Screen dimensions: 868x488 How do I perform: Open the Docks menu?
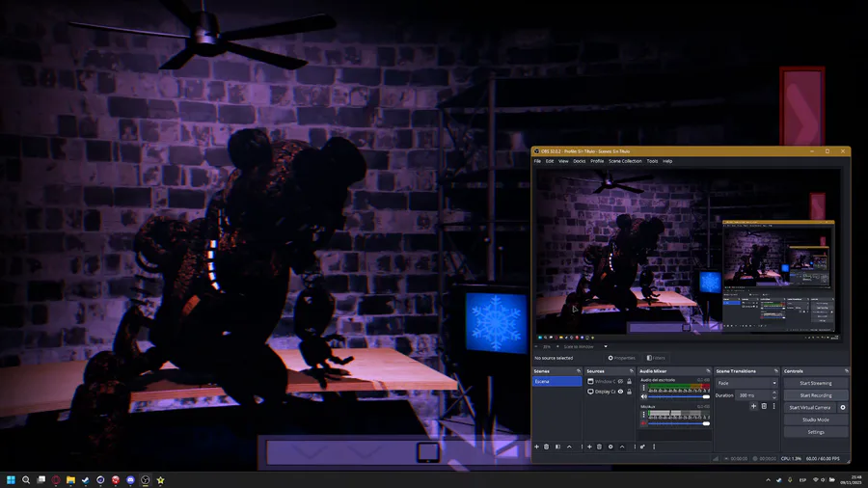click(x=579, y=161)
